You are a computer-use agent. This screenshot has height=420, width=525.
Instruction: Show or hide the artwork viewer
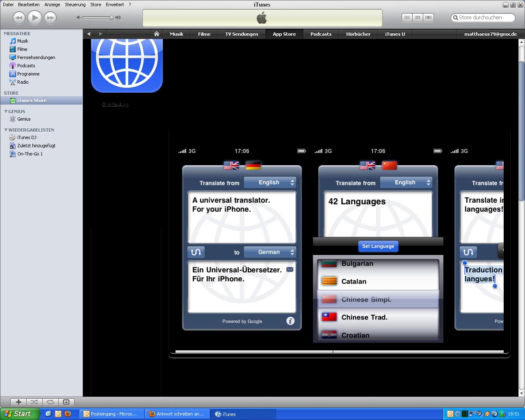tap(66, 402)
